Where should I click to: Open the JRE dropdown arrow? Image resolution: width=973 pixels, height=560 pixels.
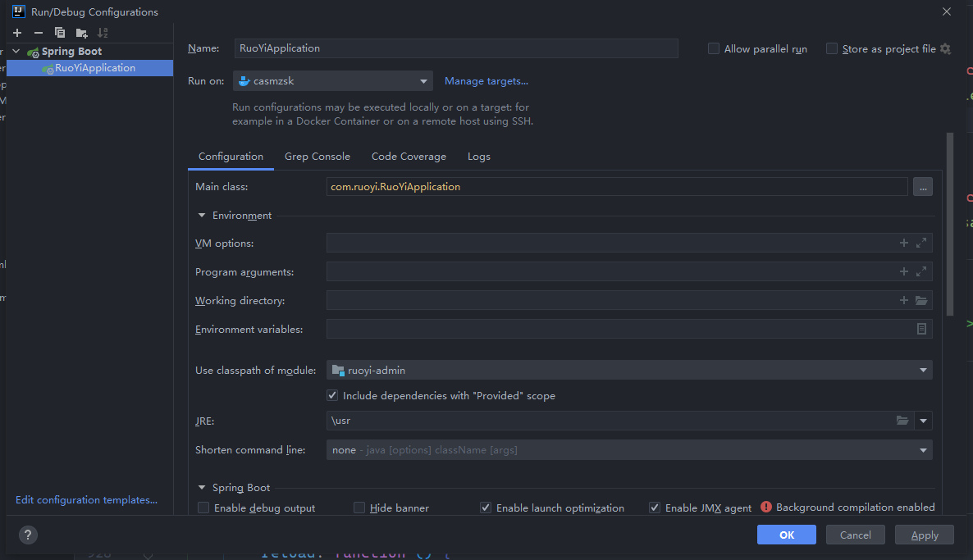(923, 421)
